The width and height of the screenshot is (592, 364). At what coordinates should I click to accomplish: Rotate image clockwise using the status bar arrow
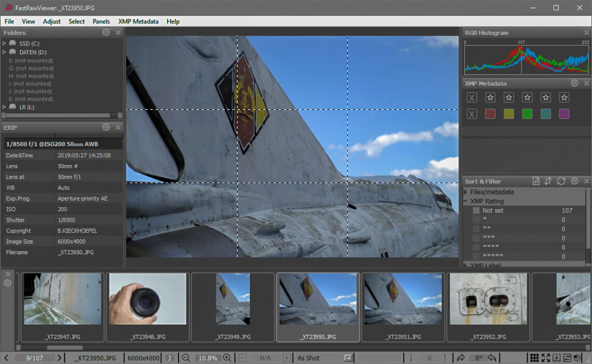tap(460, 358)
